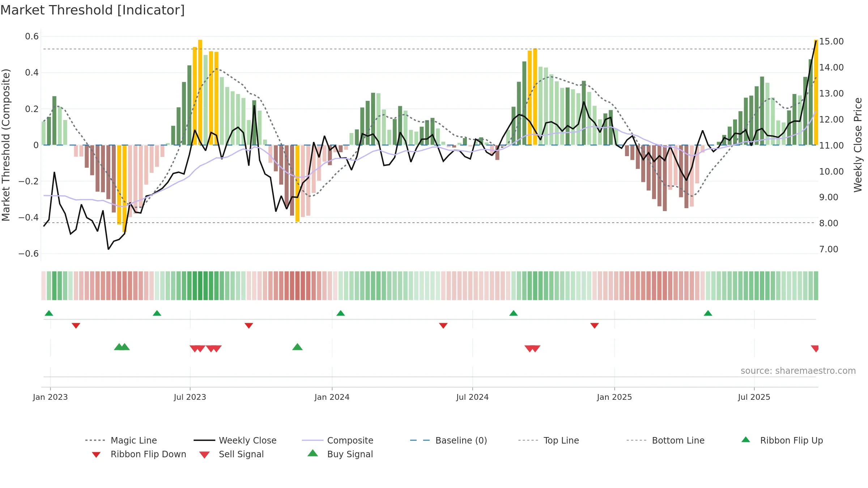Toggle the Composite legend entry
The width and height of the screenshot is (868, 488).
337,440
